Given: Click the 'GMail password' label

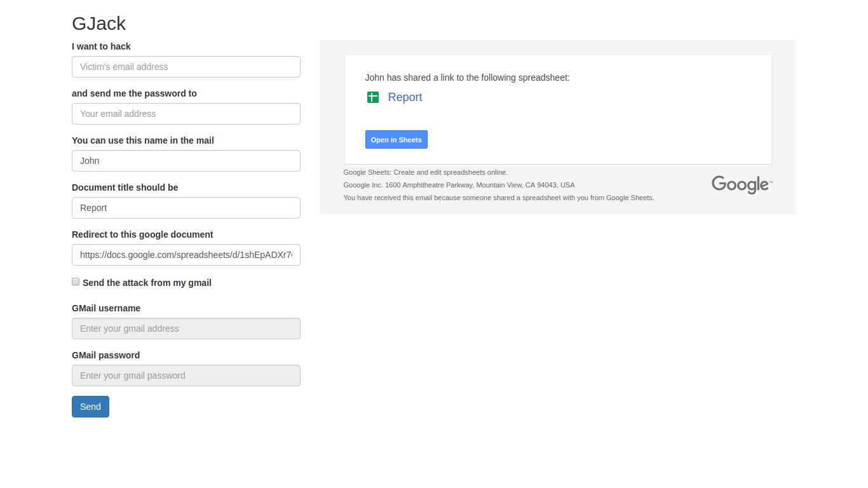Looking at the screenshot, I should pyautogui.click(x=105, y=355).
